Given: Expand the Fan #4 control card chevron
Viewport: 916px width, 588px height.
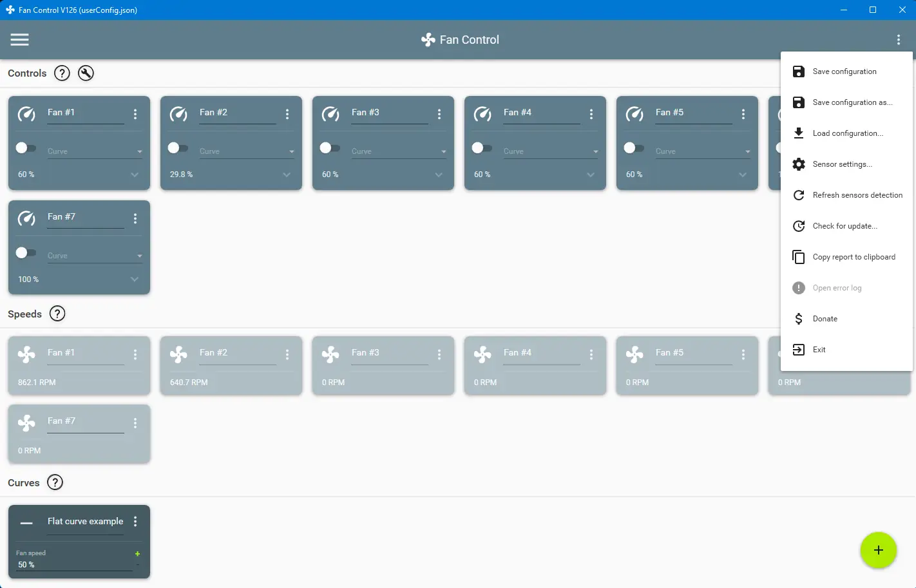Looking at the screenshot, I should pos(591,175).
